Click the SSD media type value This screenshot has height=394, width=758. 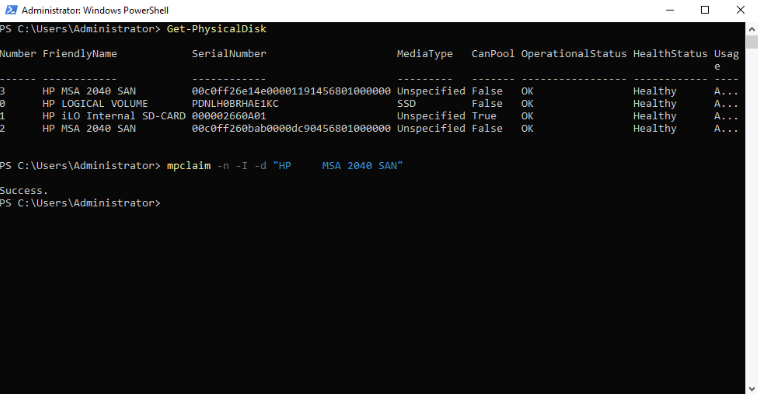point(406,103)
